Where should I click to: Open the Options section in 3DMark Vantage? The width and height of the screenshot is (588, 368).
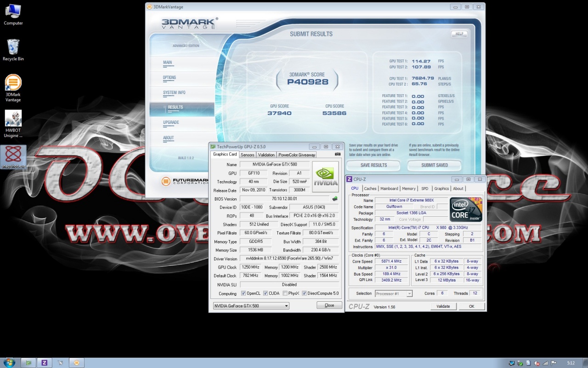169,78
